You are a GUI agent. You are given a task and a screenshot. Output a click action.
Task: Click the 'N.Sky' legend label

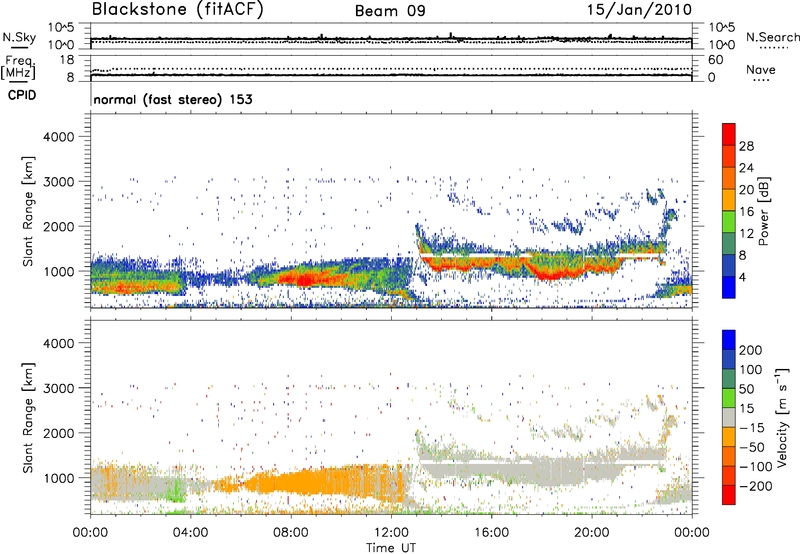pos(19,37)
